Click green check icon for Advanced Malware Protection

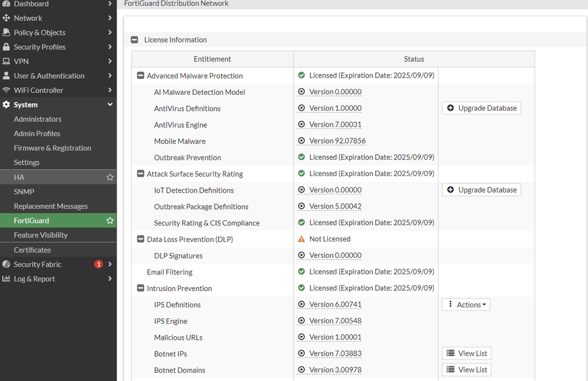point(301,75)
